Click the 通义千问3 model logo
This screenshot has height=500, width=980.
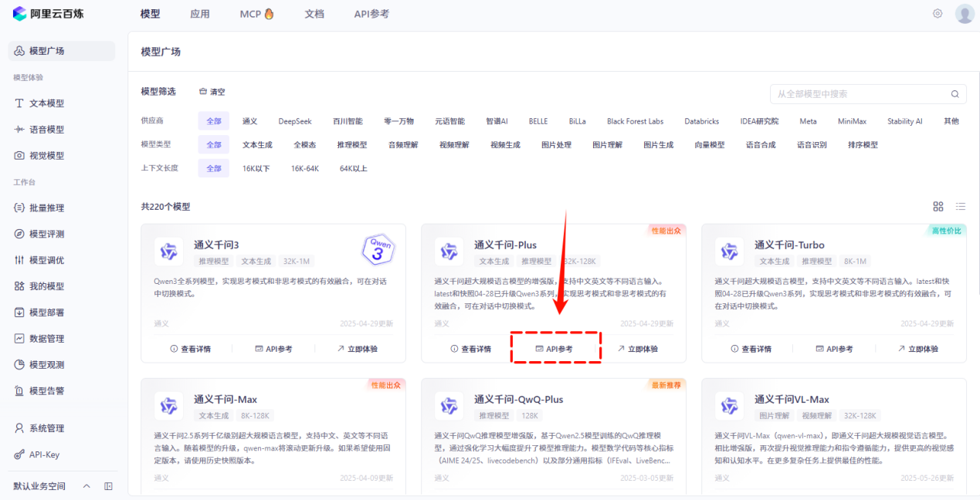point(168,252)
